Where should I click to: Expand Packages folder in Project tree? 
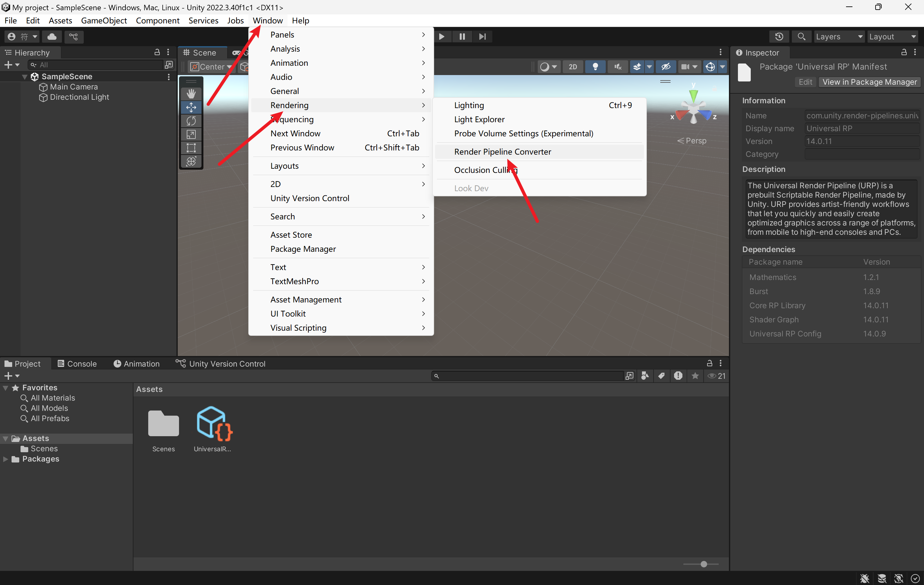tap(5, 459)
